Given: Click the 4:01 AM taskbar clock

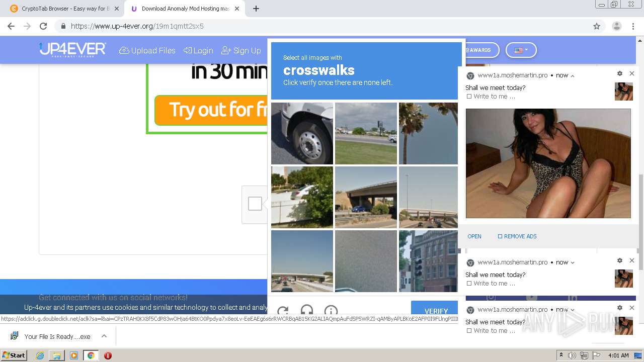Looking at the screenshot, I should click(618, 355).
